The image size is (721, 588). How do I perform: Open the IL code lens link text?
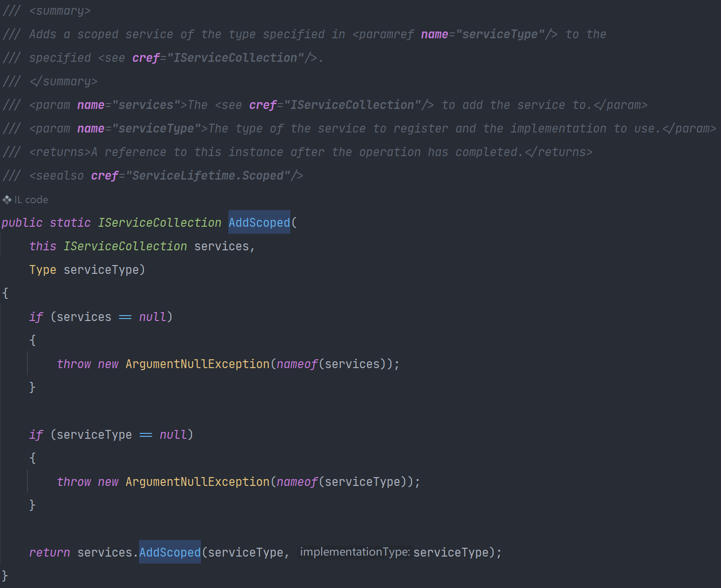[31, 200]
